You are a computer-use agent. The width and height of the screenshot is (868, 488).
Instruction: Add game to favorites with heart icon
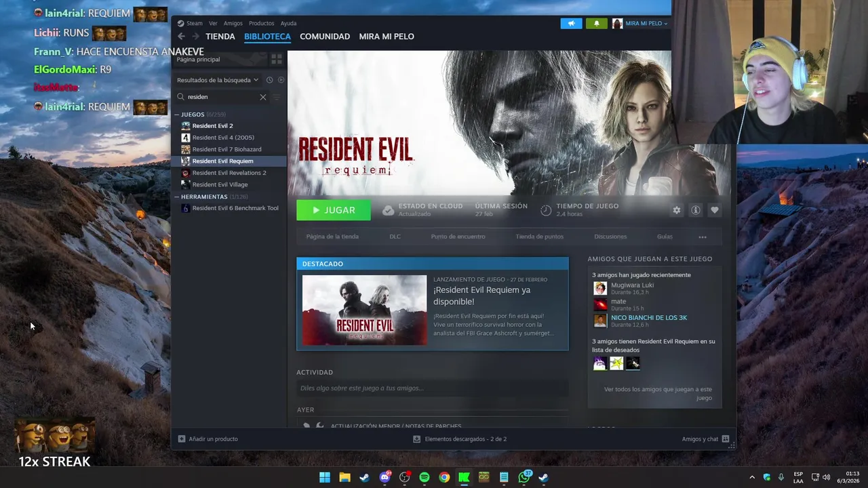(714, 210)
